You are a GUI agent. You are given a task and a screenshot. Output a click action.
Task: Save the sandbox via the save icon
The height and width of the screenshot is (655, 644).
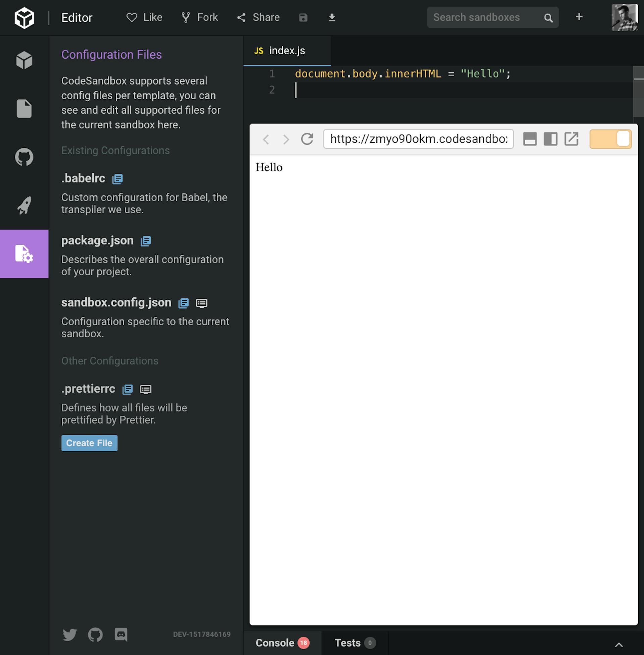303,17
